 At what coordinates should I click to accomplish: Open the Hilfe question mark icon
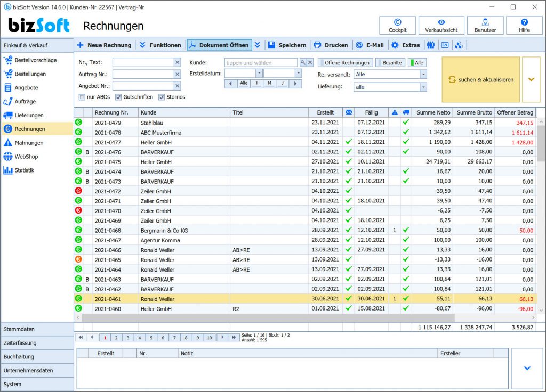pyautogui.click(x=524, y=22)
